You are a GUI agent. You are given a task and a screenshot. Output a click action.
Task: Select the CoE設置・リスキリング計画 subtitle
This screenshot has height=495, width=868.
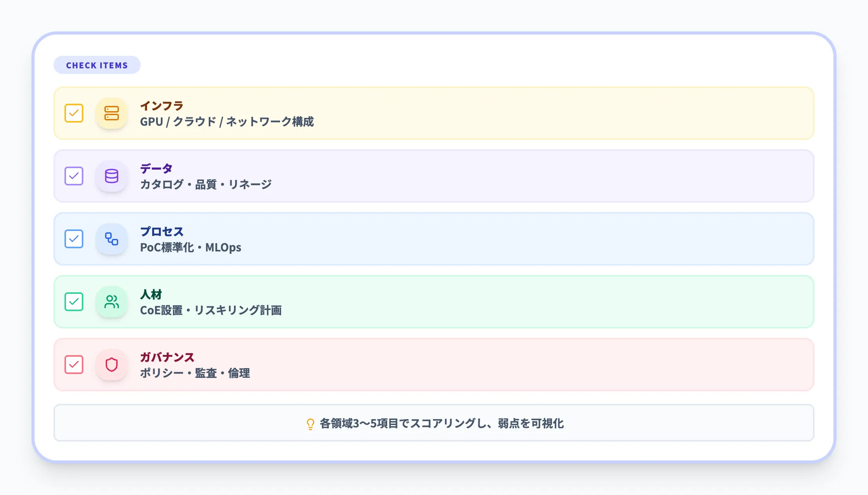tap(212, 310)
